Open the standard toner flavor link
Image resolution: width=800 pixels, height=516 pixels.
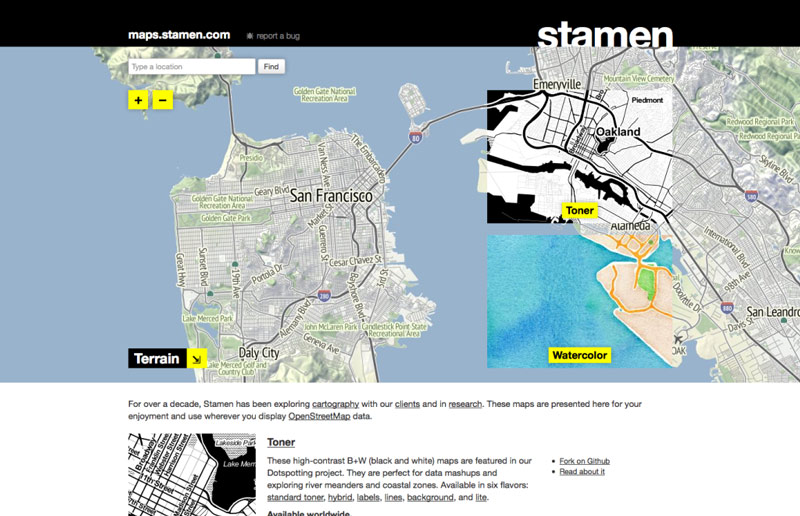295,497
